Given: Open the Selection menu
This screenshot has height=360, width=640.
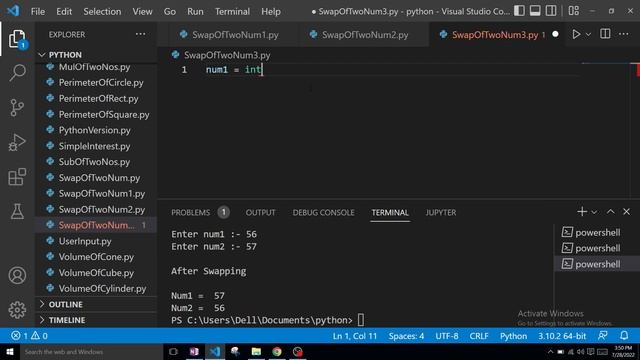Looking at the screenshot, I should click(102, 11).
